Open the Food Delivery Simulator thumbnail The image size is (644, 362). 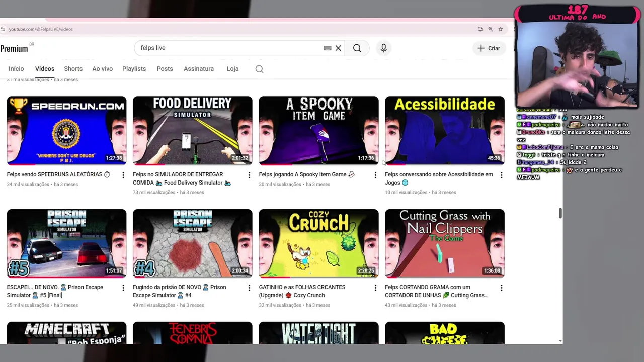tap(192, 130)
